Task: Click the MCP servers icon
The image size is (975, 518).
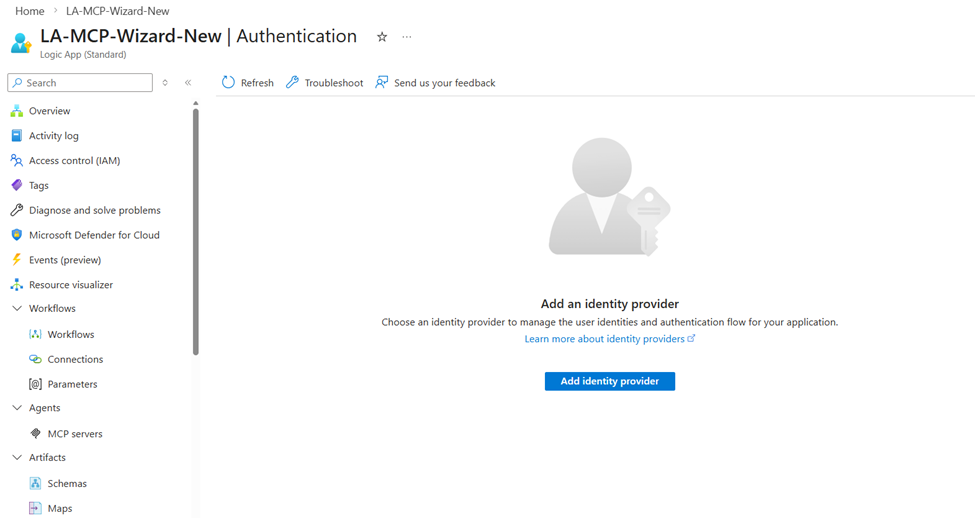Action: (x=35, y=433)
